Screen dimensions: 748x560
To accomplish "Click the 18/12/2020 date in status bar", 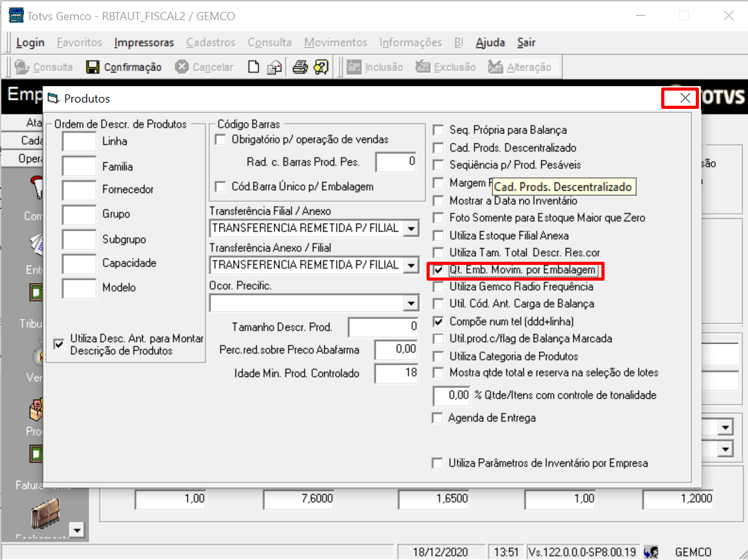I will 440,552.
